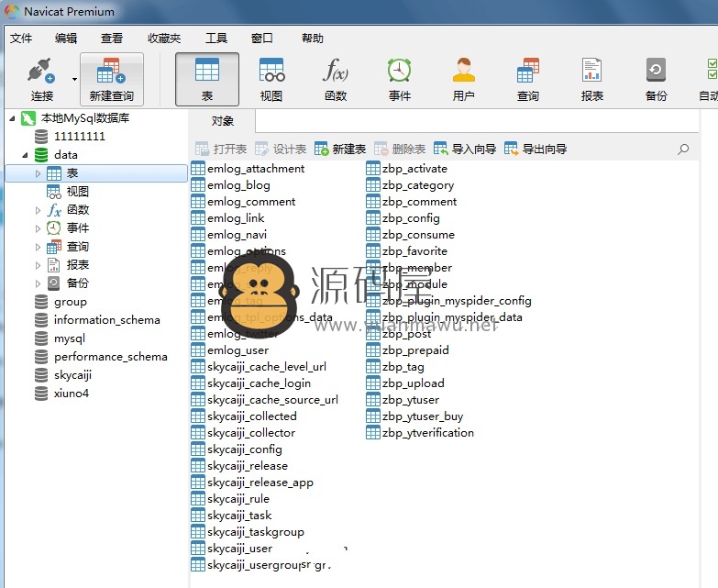Viewport: 718px width, 588px height.
Task: Click the 打开表 open table button
Action: pos(221,149)
